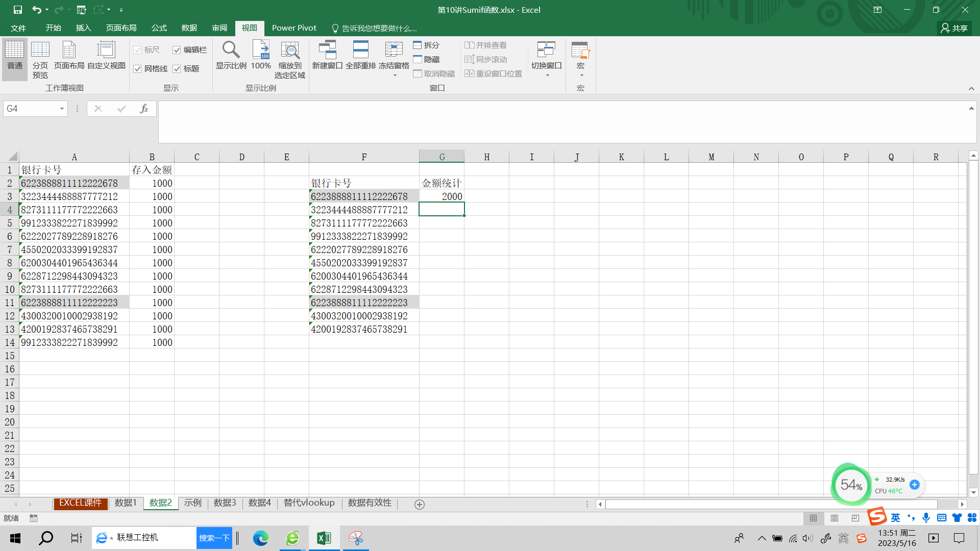
Task: Click the Undo arrow icon
Action: pos(36,10)
